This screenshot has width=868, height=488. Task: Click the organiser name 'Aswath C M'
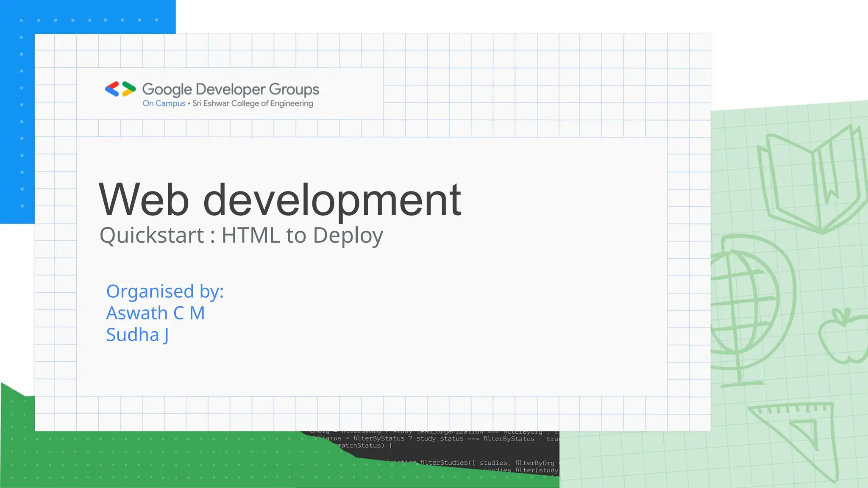156,313
